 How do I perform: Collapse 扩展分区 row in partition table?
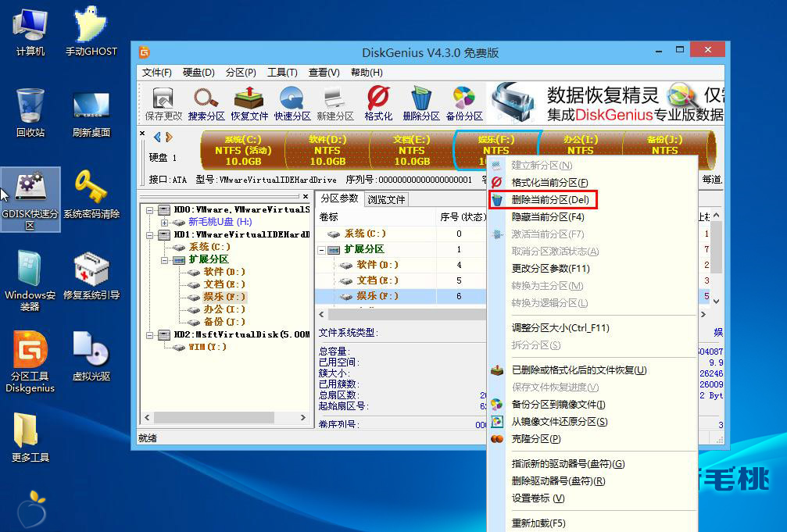(x=322, y=250)
